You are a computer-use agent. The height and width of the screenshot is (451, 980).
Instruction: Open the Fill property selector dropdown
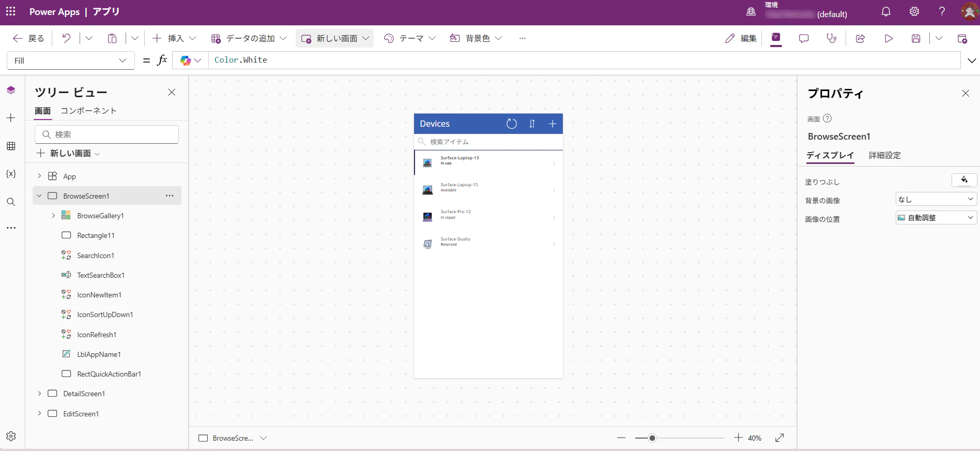(x=71, y=61)
